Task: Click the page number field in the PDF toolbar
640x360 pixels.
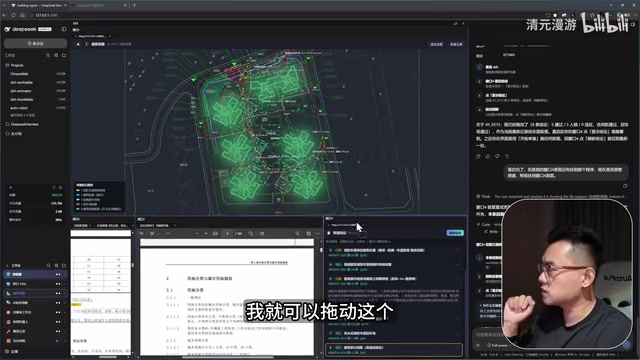Action: tap(227, 233)
